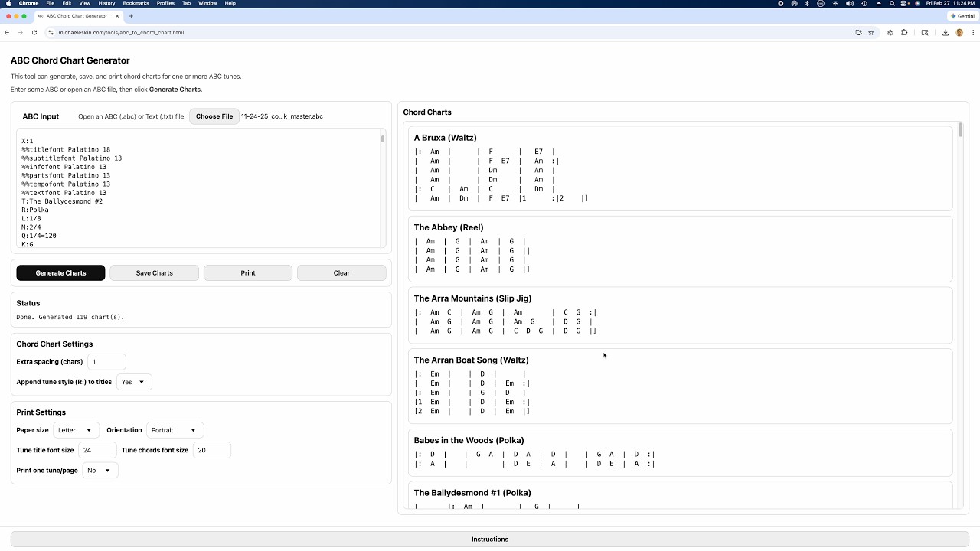Open the Gemini button in Chrome
The width and height of the screenshot is (980, 551).
click(963, 16)
